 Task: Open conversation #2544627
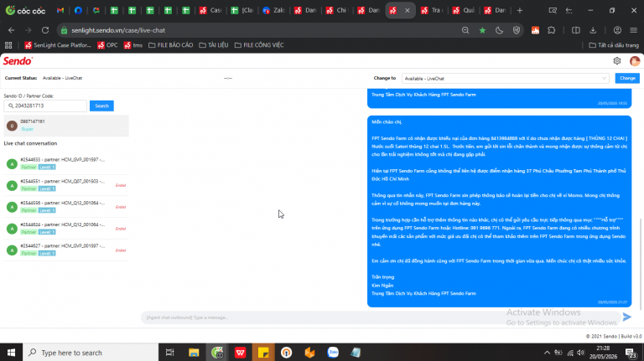(66, 250)
